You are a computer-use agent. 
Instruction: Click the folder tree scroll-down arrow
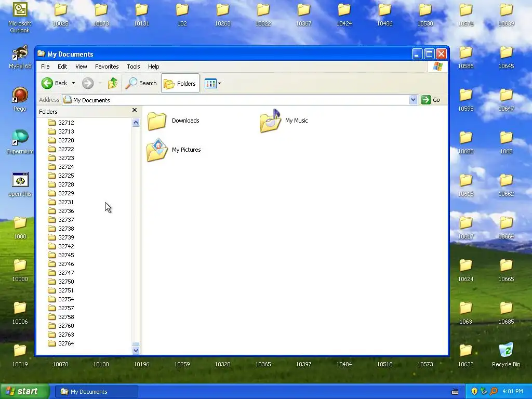pos(136,350)
